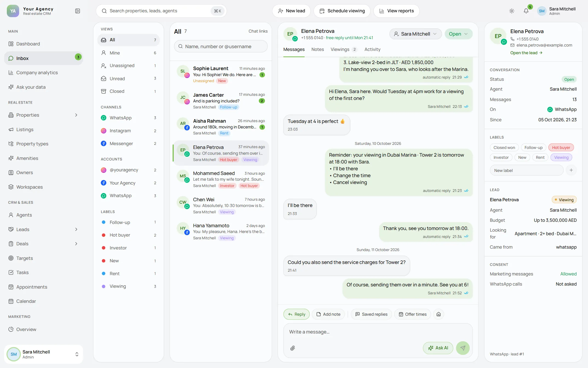Viewport: 588px width, 368px height.
Task: Switch to the Viewings tab
Action: 344,49
